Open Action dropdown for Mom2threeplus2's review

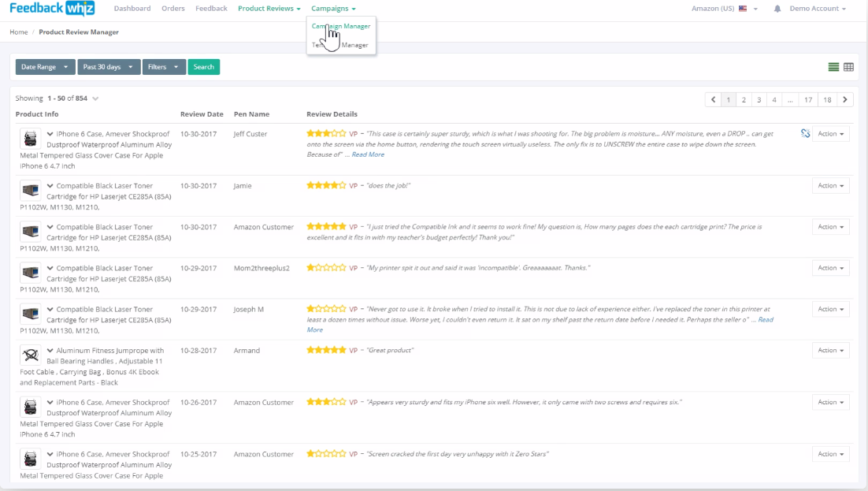830,268
